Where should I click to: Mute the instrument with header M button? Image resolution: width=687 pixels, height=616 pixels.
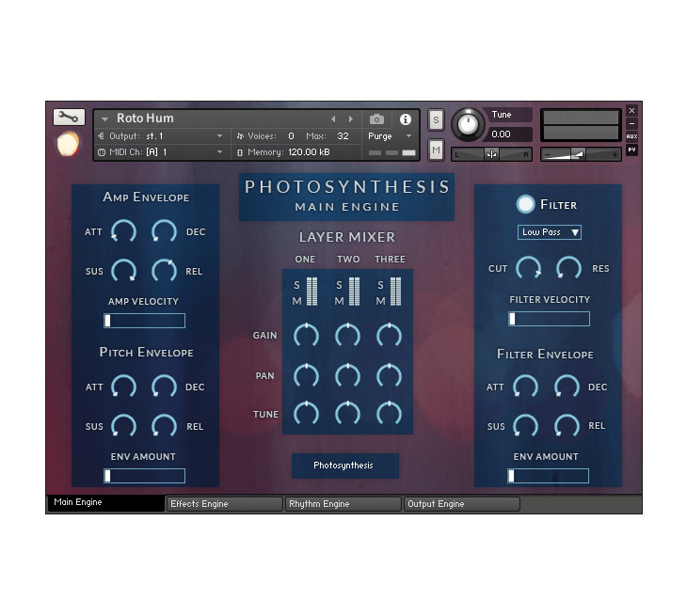click(x=436, y=150)
